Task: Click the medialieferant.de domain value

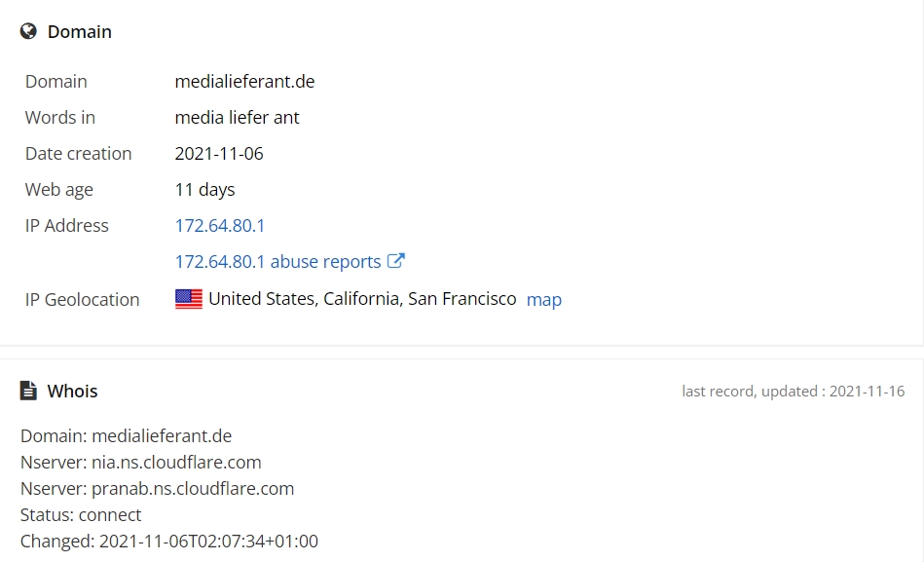Action: point(244,82)
